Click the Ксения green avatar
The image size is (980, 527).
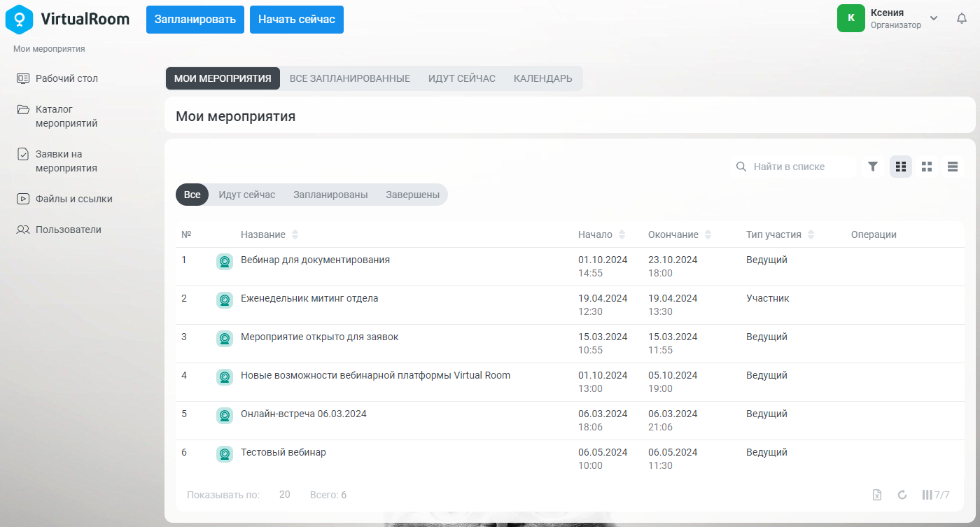pyautogui.click(x=851, y=18)
